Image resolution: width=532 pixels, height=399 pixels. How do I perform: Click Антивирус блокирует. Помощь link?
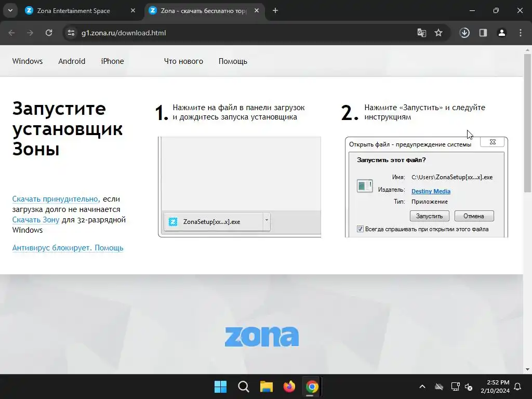68,248
